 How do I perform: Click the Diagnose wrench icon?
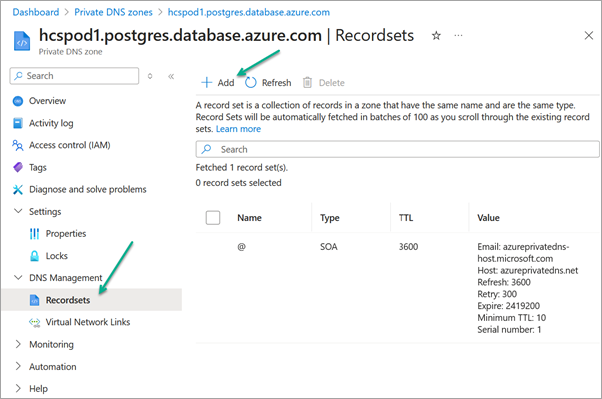point(18,189)
